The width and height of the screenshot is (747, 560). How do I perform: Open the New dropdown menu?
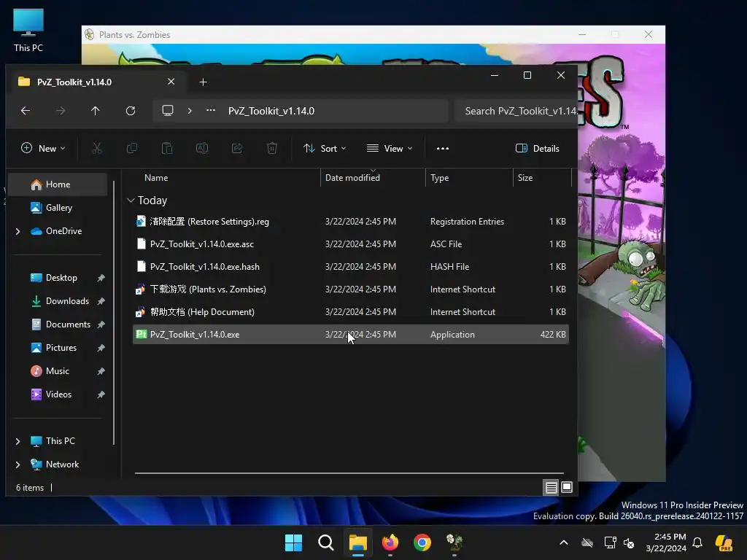(43, 149)
